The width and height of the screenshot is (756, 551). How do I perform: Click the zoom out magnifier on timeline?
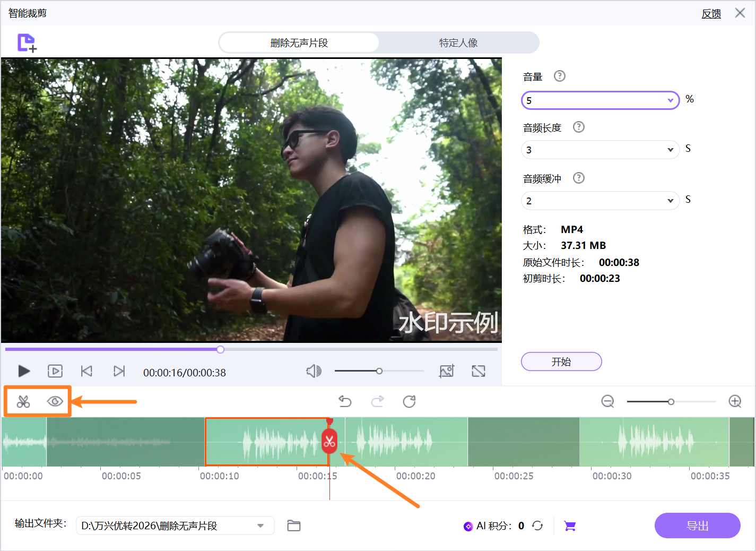(x=607, y=401)
